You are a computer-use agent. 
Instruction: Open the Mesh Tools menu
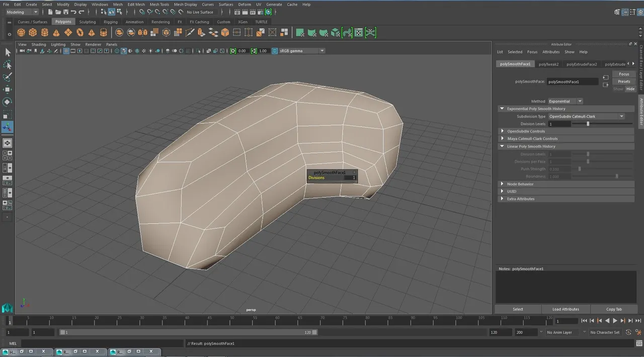159,4
